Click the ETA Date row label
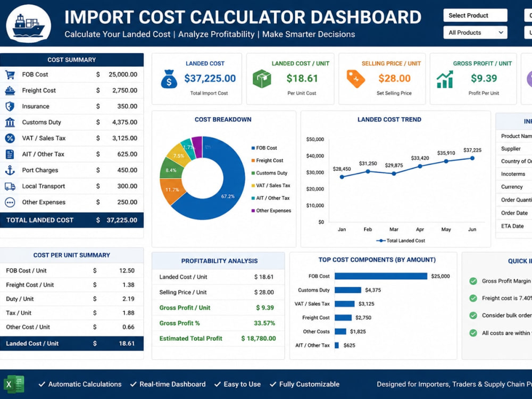The image size is (532, 399). pyautogui.click(x=512, y=226)
